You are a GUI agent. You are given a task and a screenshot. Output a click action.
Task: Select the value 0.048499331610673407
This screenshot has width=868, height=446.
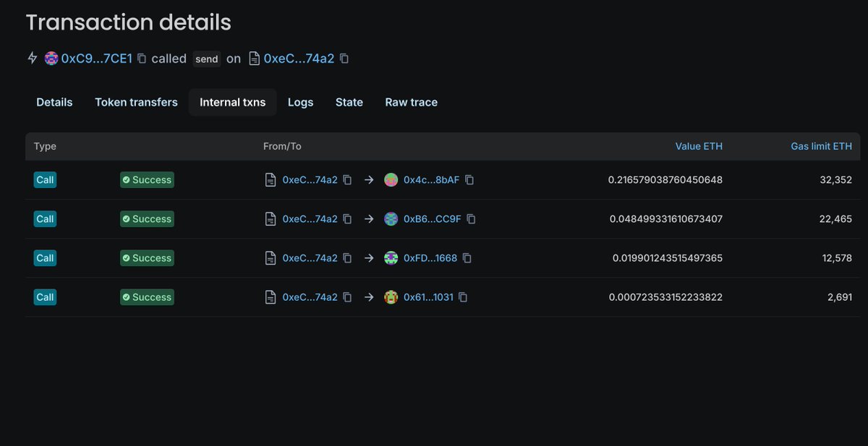(x=666, y=219)
